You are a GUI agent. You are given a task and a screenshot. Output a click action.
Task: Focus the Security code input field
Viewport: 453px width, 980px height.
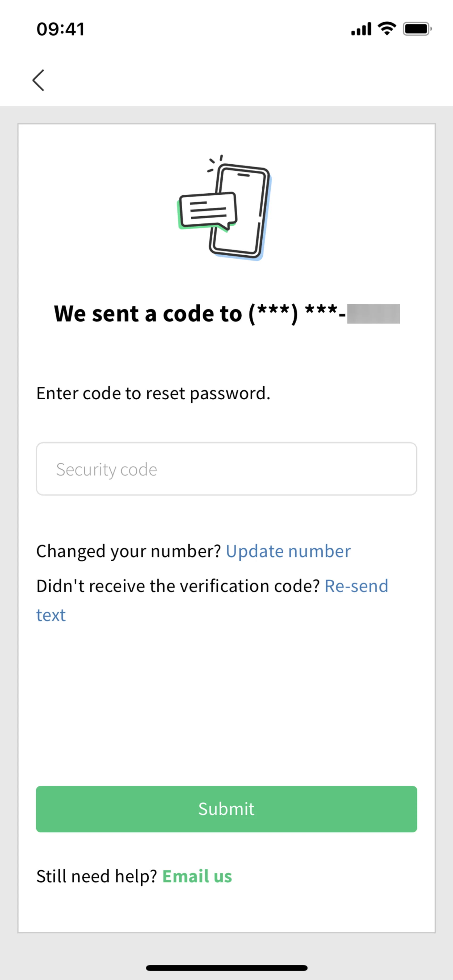tap(226, 469)
